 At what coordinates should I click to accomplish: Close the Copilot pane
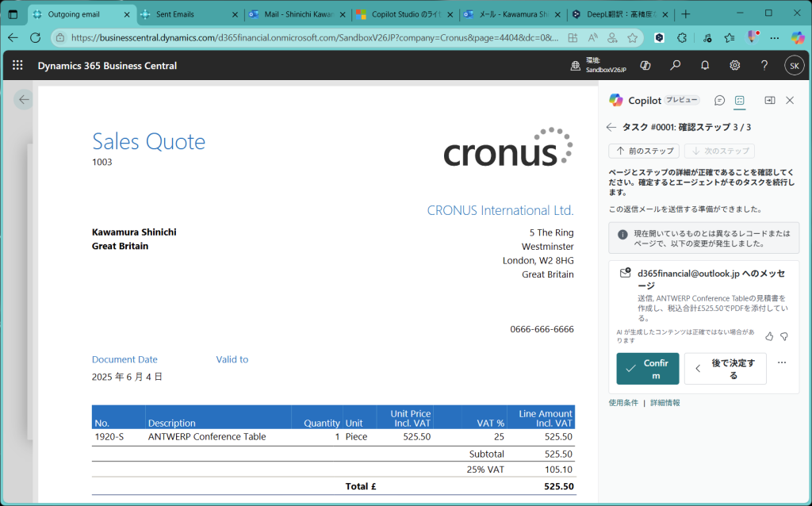point(790,101)
